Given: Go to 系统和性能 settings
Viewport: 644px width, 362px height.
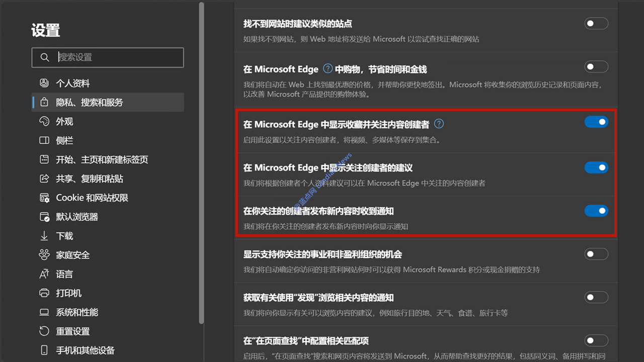Looking at the screenshot, I should coord(108,312).
